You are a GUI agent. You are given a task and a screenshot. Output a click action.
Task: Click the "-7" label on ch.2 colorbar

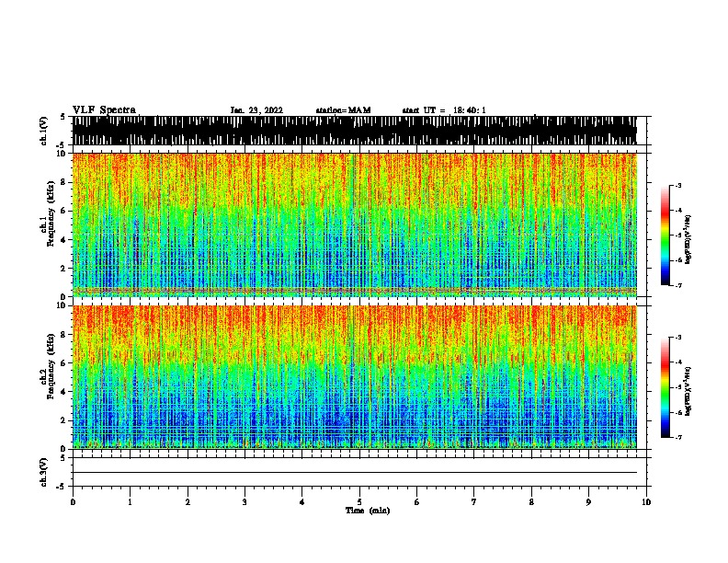(677, 437)
